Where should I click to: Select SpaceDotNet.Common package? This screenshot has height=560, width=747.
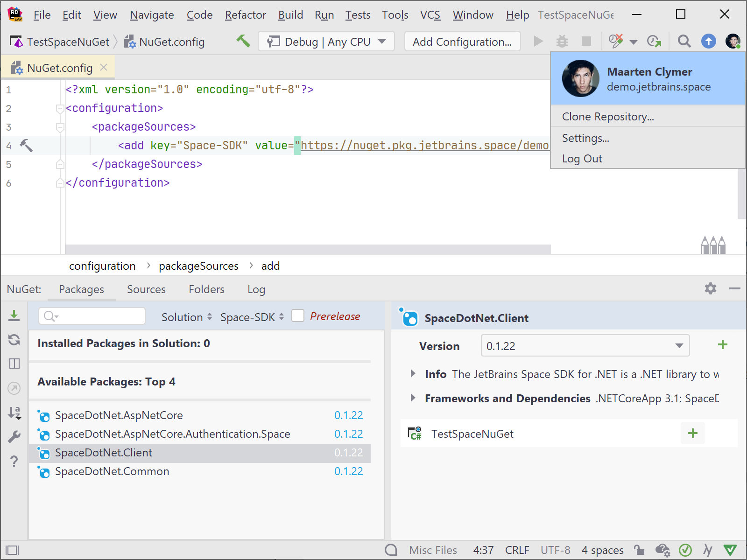point(200,471)
